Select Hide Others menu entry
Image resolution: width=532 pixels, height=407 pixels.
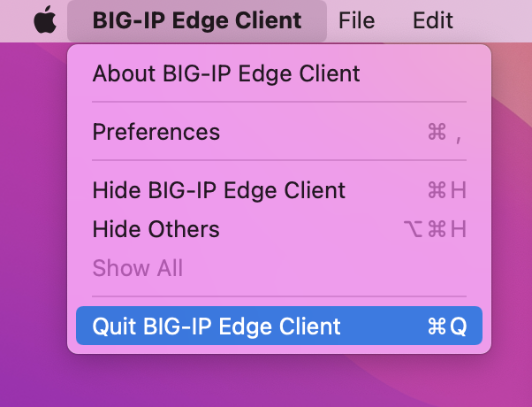pos(279,229)
